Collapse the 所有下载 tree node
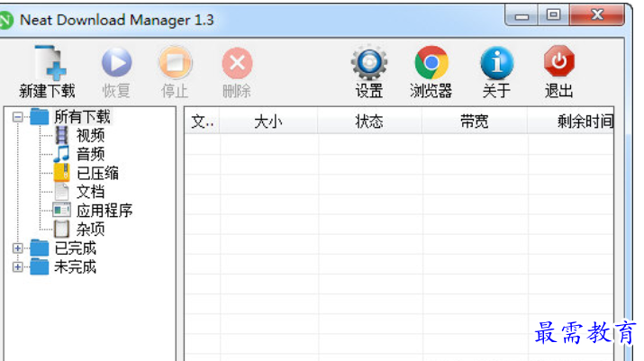 coord(17,117)
